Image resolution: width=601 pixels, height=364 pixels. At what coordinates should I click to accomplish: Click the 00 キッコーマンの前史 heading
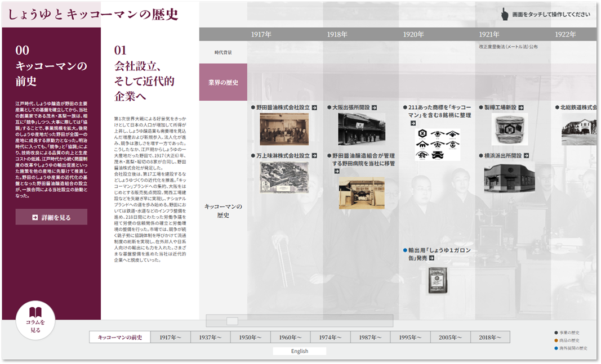51,65
